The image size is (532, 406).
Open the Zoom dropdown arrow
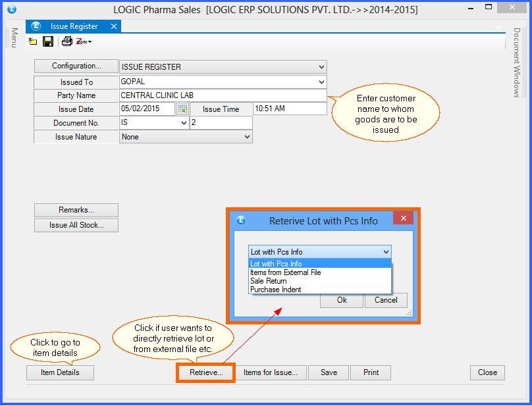(x=90, y=41)
